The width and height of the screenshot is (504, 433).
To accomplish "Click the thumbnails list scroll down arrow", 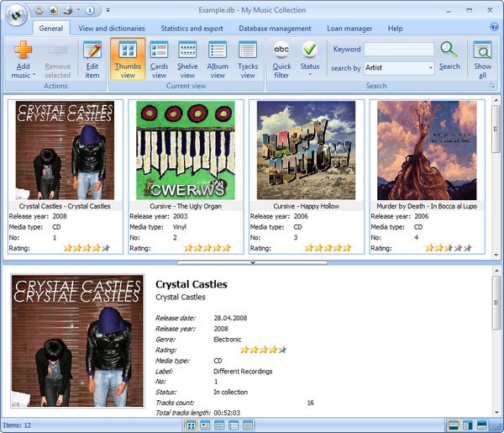I will tap(496, 255).
